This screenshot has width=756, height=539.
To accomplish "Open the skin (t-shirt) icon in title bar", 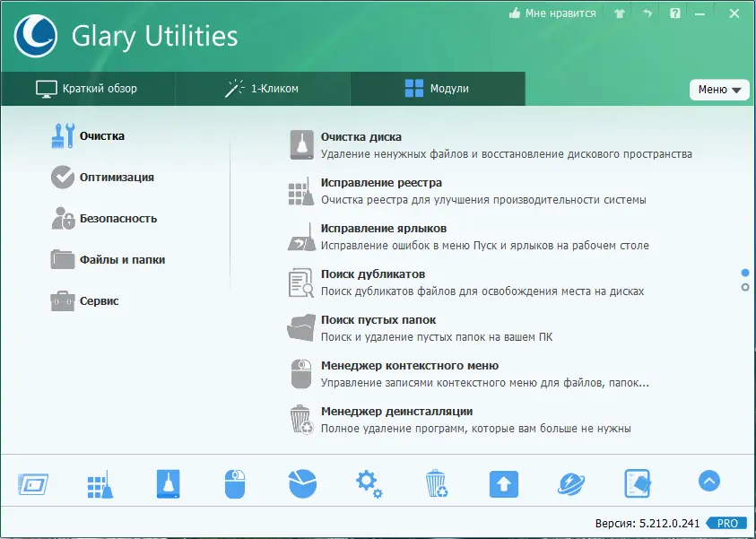I will 620,13.
